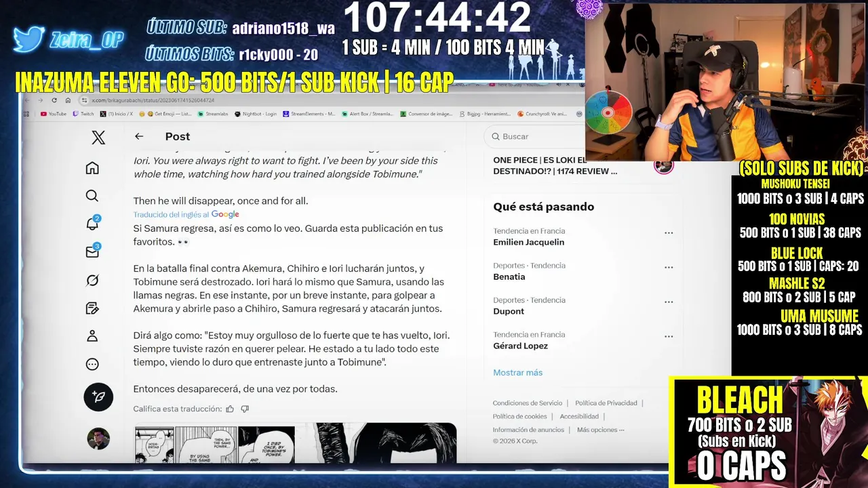Open the Benatia trend
The image size is (868, 488).
509,277
